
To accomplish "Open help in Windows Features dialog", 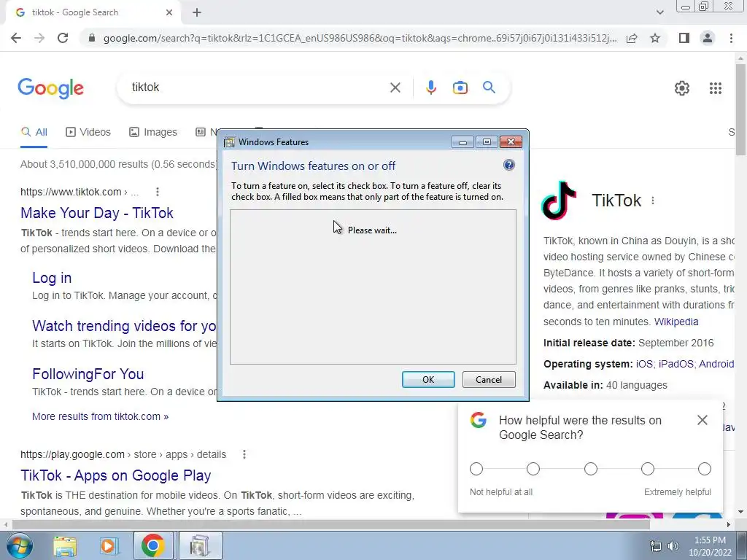I will tap(508, 166).
